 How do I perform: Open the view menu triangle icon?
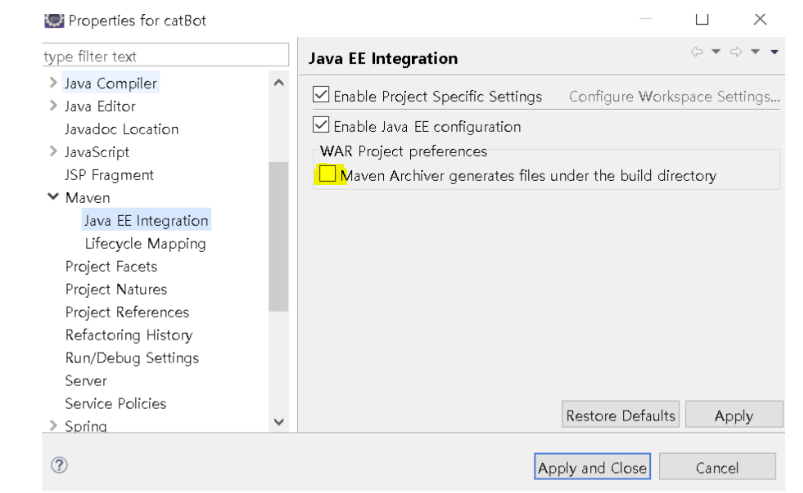pos(774,52)
